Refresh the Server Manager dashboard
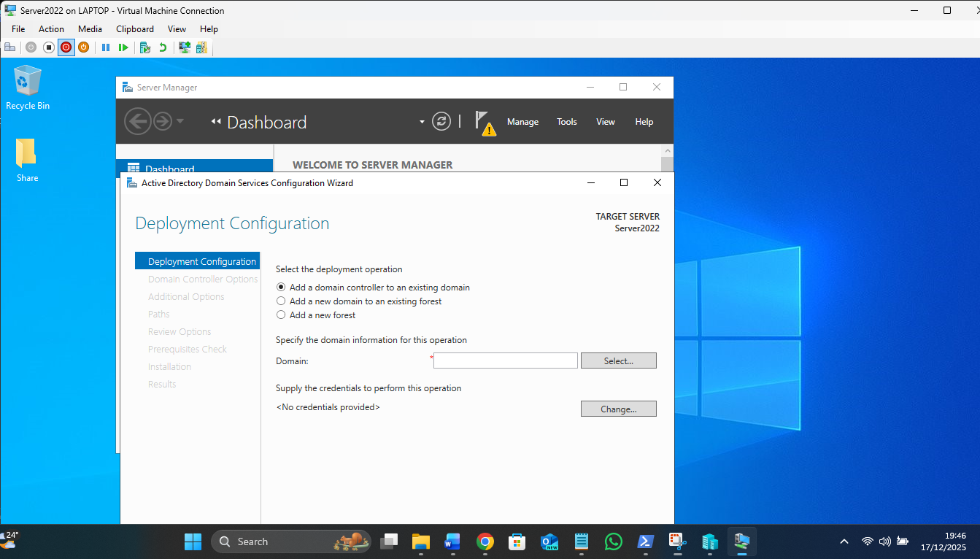Screen dimensions: 980x559 [x=441, y=122]
